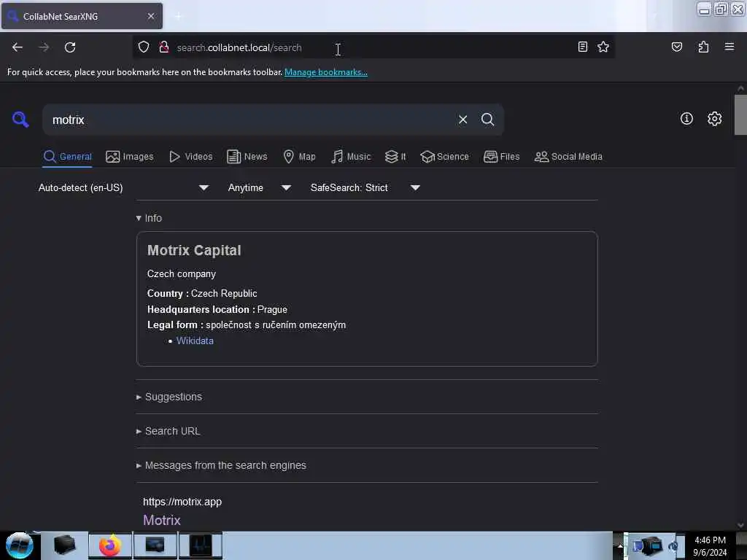Screen dimensions: 747x560
Task: Save page to Pocket
Action: (x=676, y=47)
